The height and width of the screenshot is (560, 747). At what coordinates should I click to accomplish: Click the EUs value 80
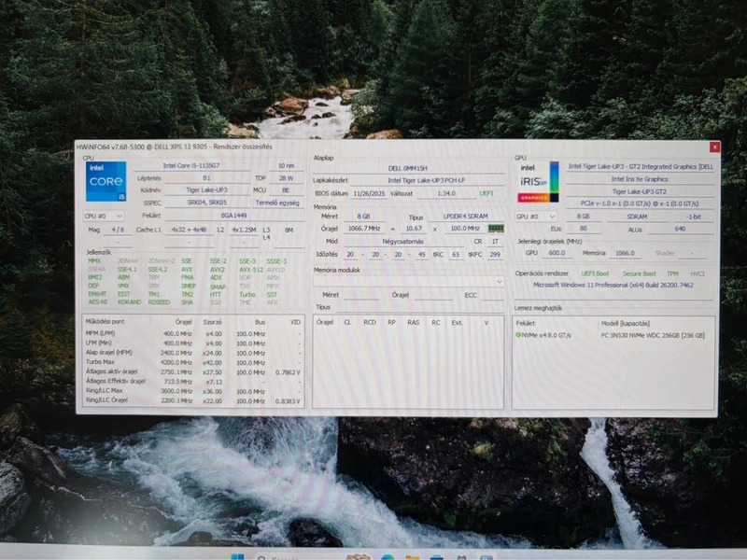click(x=583, y=229)
